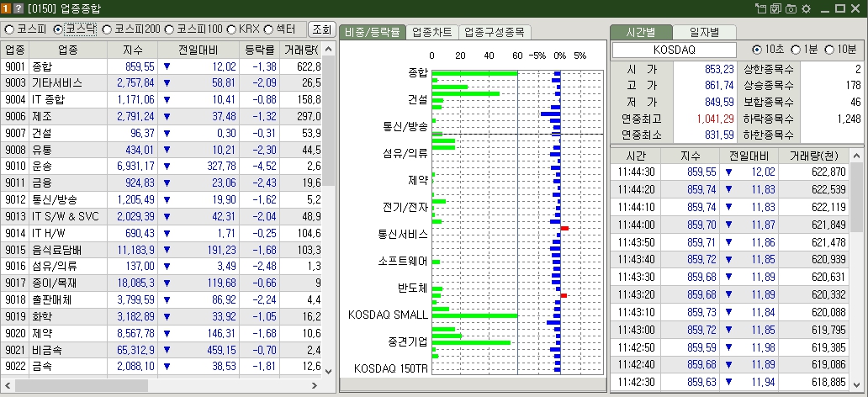
Task: Select the IT 종합 sector row
Action: pos(161,99)
